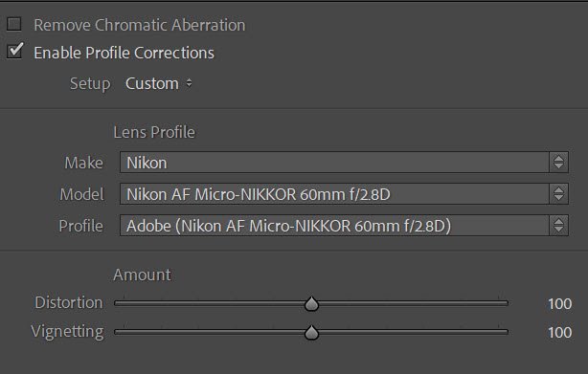Image resolution: width=588 pixels, height=374 pixels.
Task: Click the Amount section heading
Action: (x=142, y=275)
